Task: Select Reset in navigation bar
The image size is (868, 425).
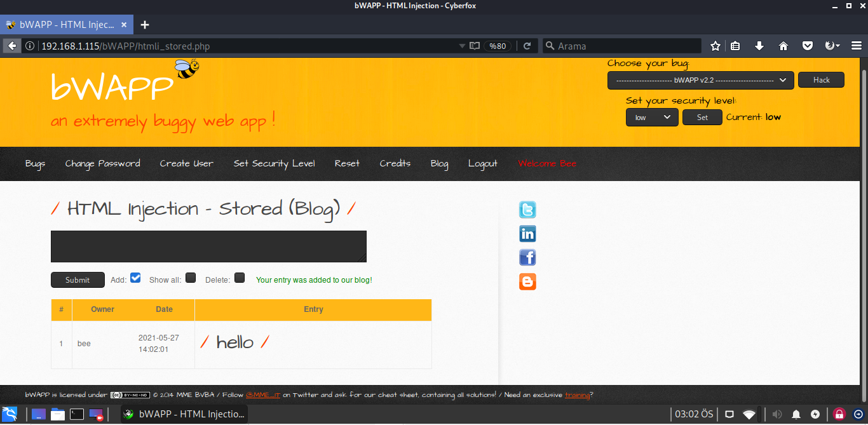Action: click(348, 164)
